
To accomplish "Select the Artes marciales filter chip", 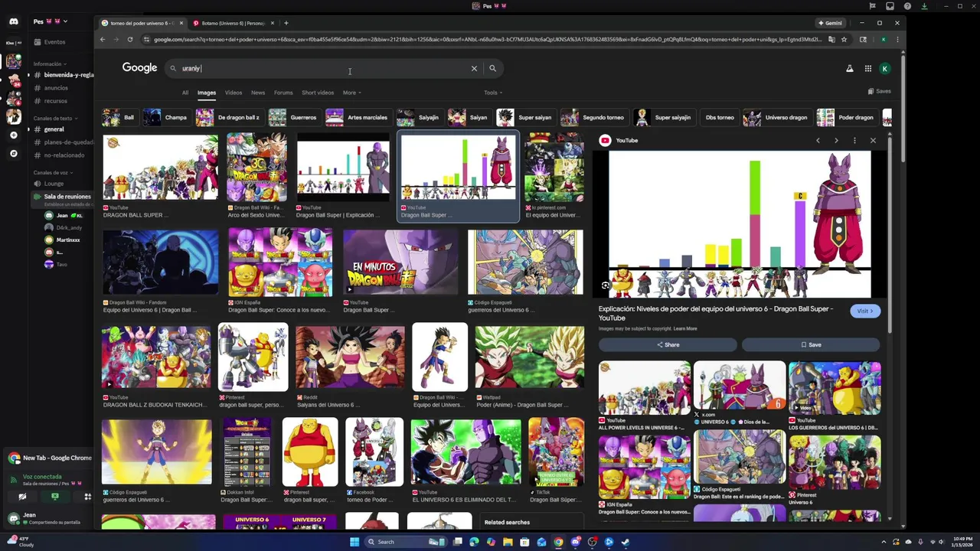I will (x=358, y=117).
